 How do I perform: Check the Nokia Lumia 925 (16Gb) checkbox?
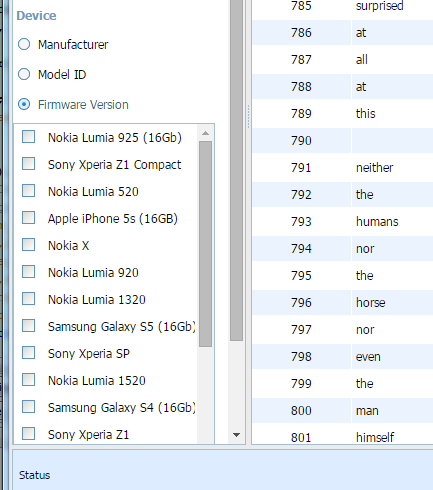click(x=28, y=137)
